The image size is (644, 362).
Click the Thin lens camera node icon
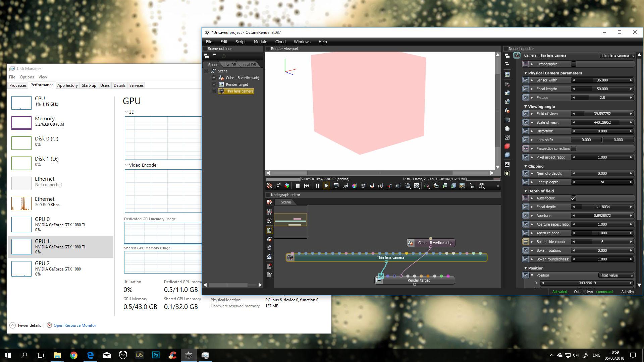pyautogui.click(x=290, y=257)
